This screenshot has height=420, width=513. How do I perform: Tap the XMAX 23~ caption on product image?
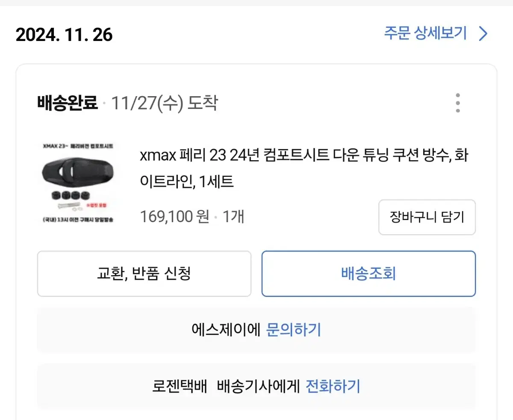tap(53, 146)
